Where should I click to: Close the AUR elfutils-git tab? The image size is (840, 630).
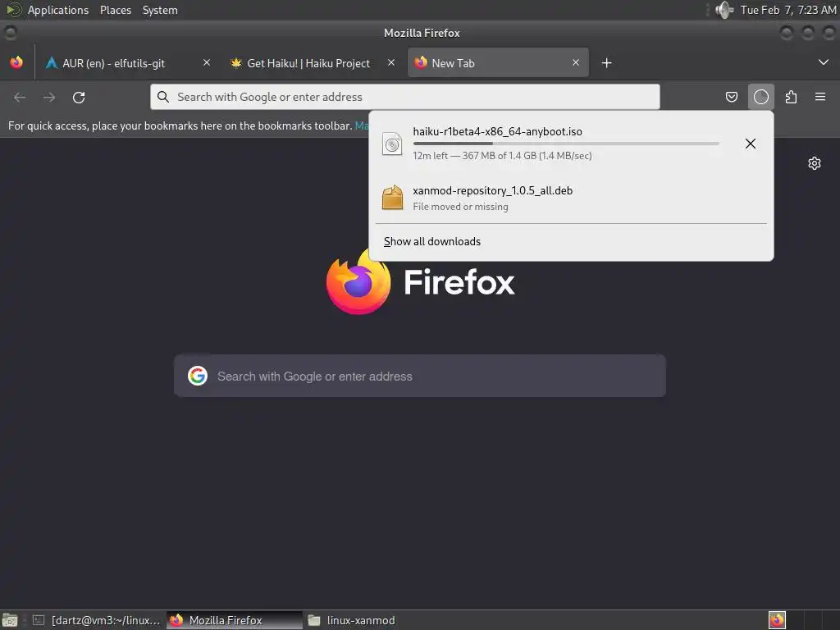coord(207,62)
